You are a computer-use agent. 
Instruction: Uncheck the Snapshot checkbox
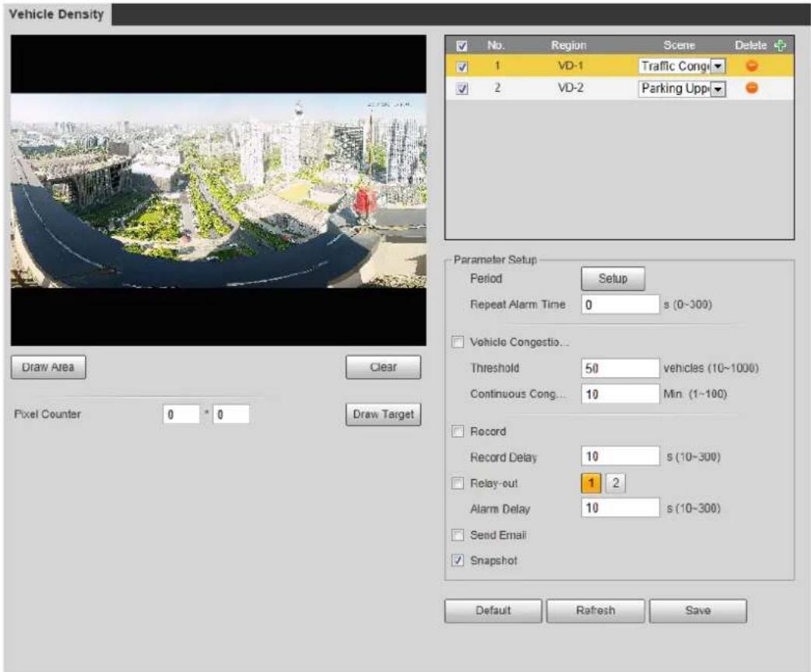pyautogui.click(x=458, y=560)
